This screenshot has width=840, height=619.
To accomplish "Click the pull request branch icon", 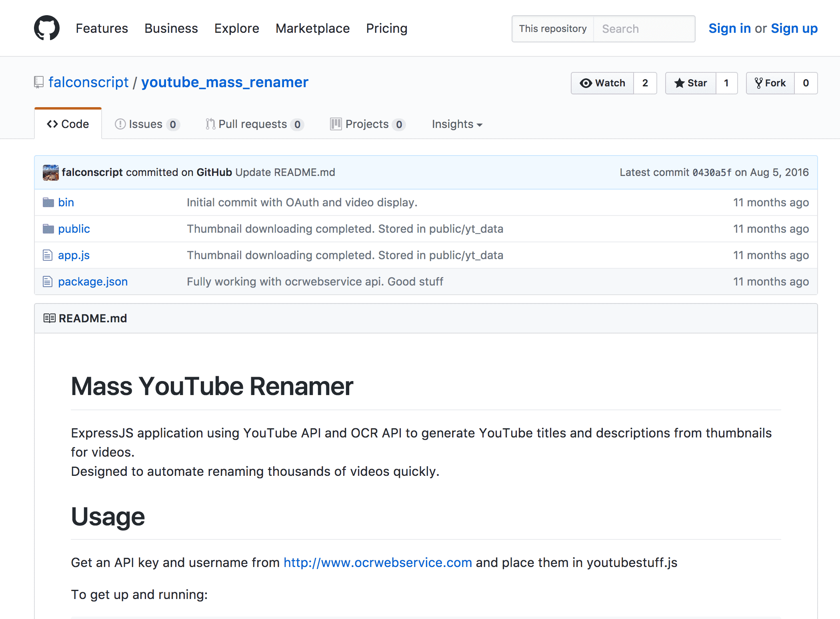I will [210, 124].
